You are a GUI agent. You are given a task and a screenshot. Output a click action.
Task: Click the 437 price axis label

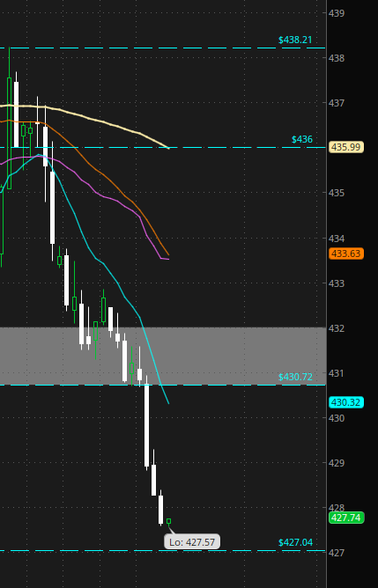coord(337,103)
